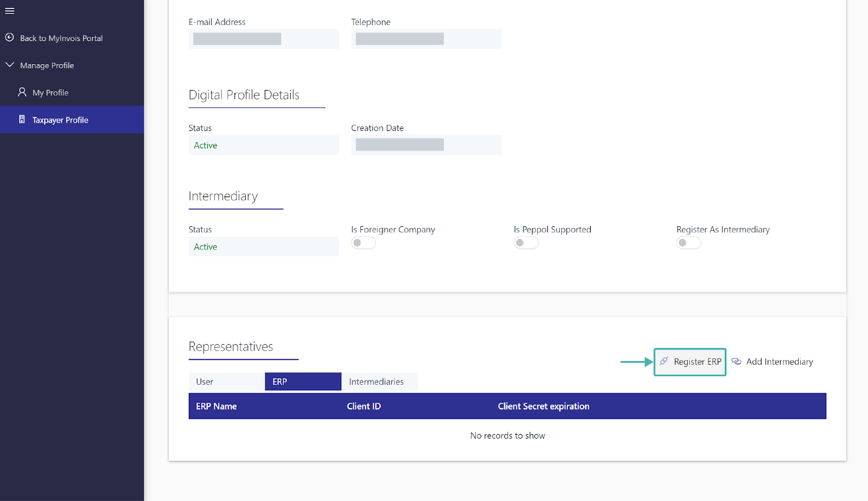Viewport: 868px width, 501px height.
Task: Click the Register ERP plug icon
Action: (664, 361)
